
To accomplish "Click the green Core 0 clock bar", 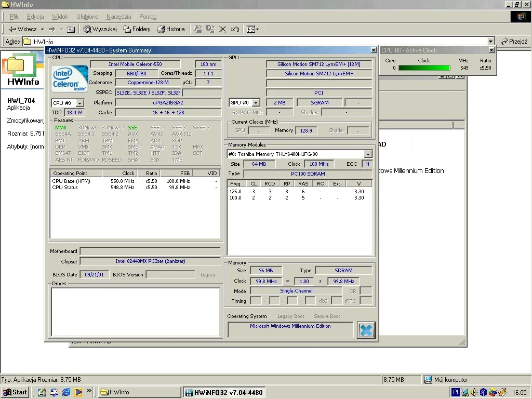I will pos(424,68).
